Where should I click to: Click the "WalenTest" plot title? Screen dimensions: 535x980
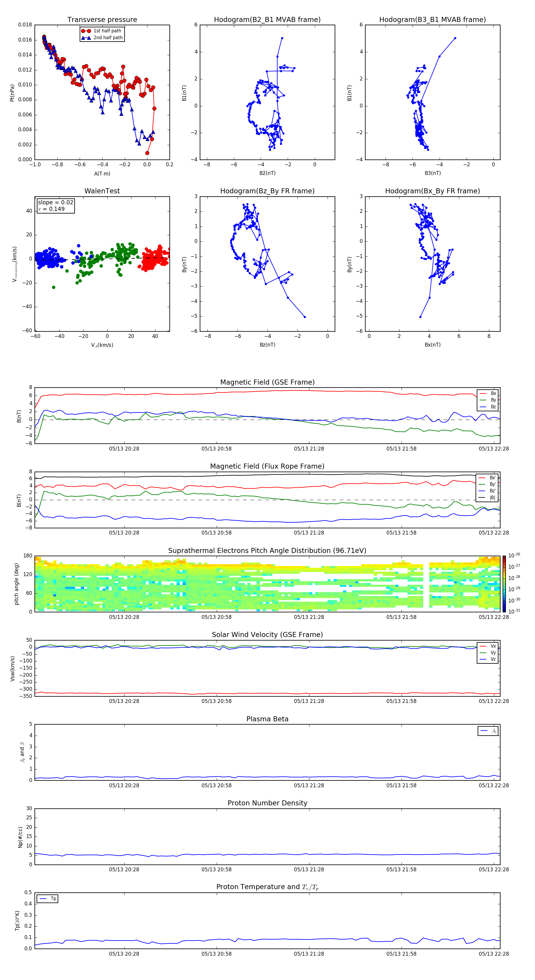[x=102, y=191]
